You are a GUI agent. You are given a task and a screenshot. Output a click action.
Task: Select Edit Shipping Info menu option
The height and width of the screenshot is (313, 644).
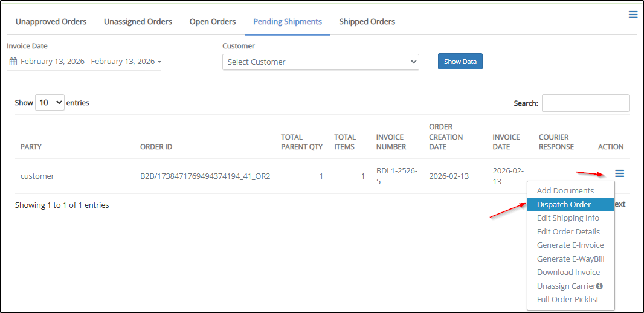tap(568, 218)
